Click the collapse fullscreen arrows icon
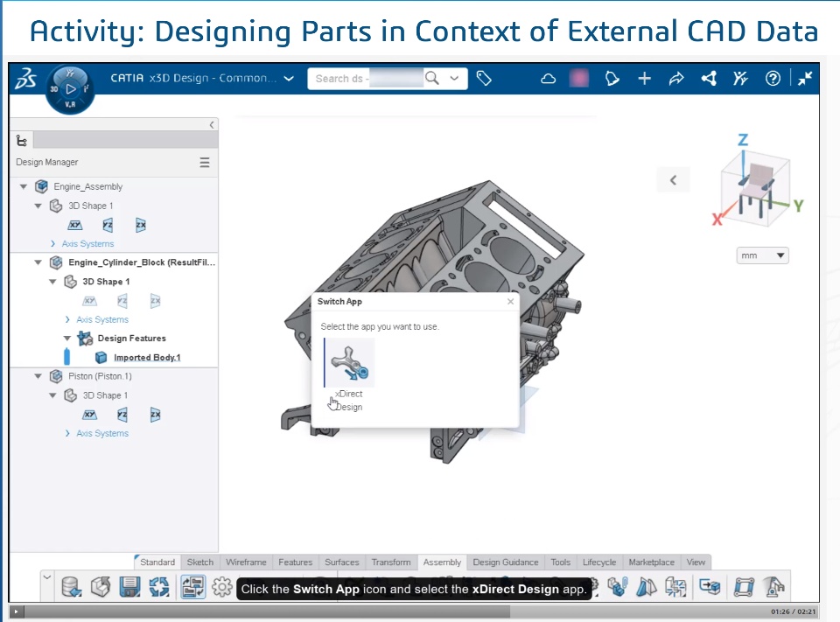The height and width of the screenshot is (622, 840). [805, 79]
